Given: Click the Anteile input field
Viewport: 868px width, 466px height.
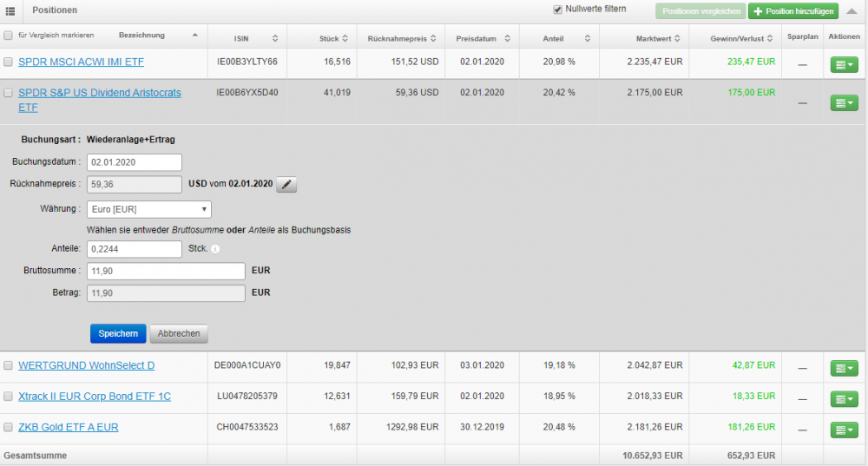Looking at the screenshot, I should pyautogui.click(x=134, y=249).
